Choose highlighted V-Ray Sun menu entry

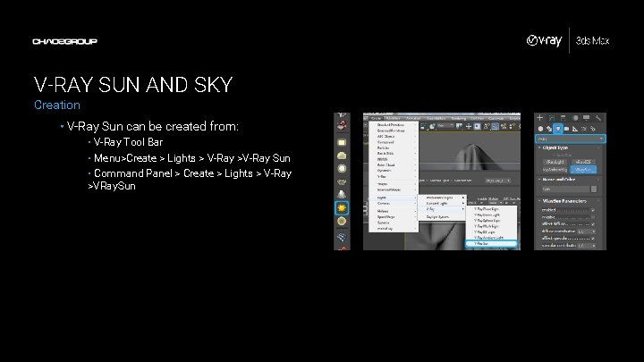pos(491,244)
